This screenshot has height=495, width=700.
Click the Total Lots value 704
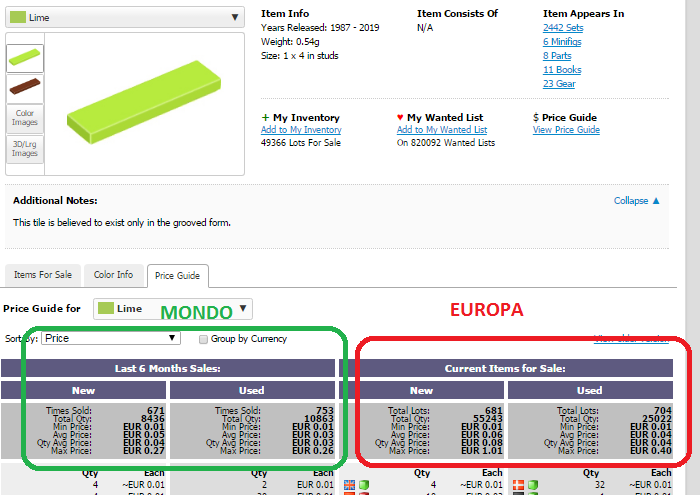coord(663,410)
